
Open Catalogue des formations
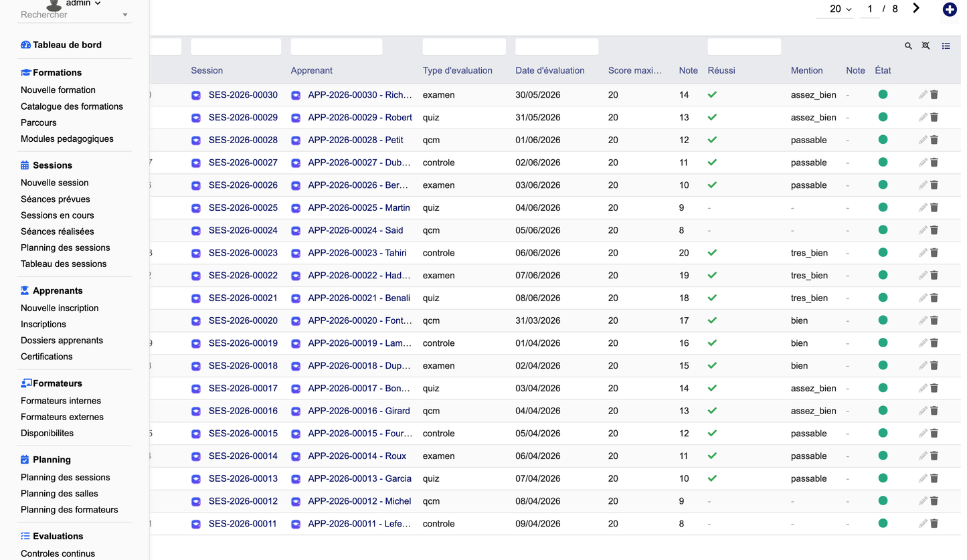(72, 106)
